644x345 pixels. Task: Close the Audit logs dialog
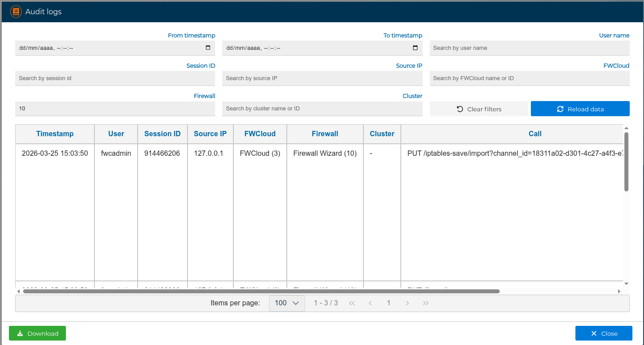(x=603, y=333)
